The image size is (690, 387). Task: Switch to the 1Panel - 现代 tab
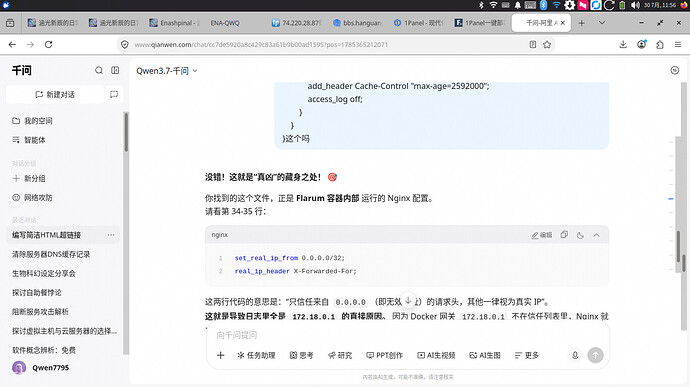418,23
